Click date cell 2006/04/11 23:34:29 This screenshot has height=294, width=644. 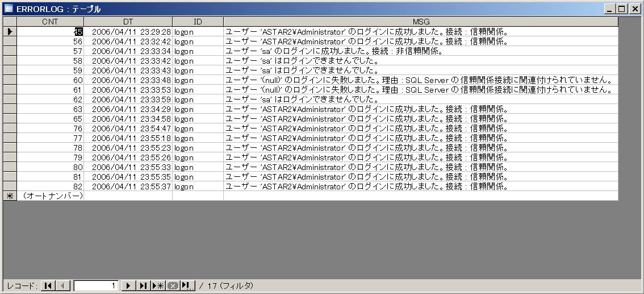[x=128, y=109]
